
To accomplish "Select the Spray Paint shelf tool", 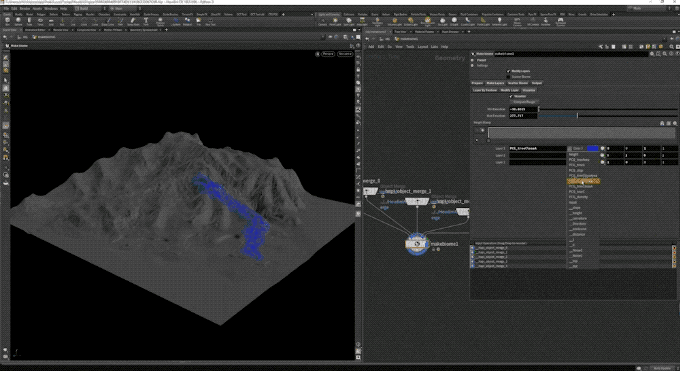I will coord(133,21).
